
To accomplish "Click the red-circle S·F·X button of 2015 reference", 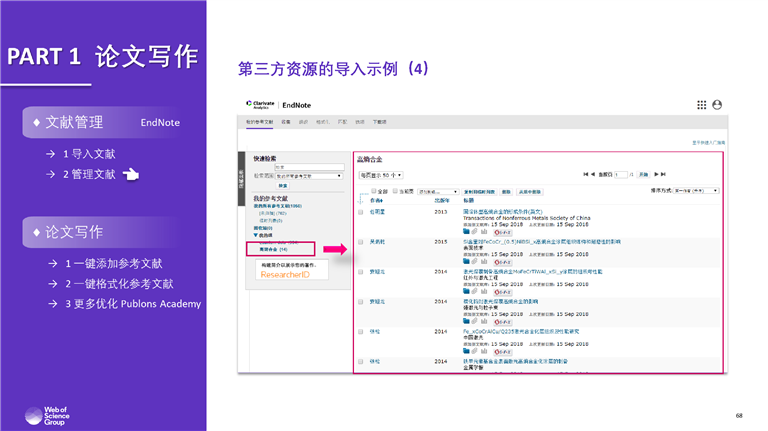I will 503,262.
